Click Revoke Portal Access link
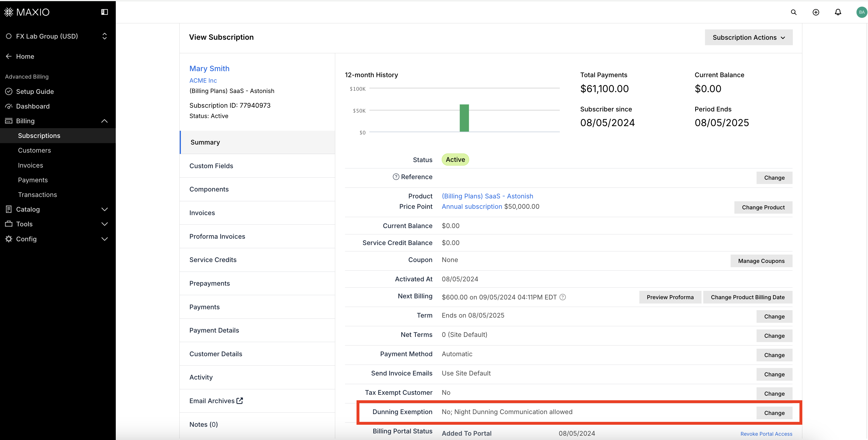The height and width of the screenshot is (440, 868). [x=766, y=434]
